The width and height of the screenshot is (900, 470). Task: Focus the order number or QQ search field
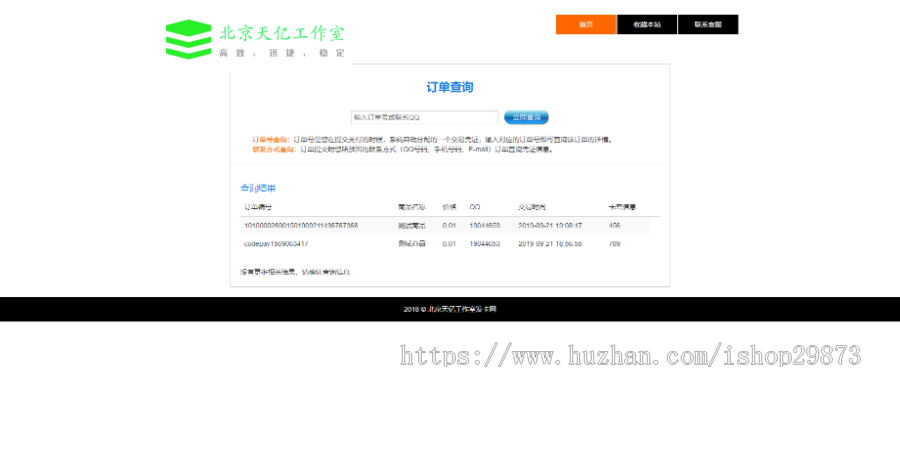click(x=424, y=117)
